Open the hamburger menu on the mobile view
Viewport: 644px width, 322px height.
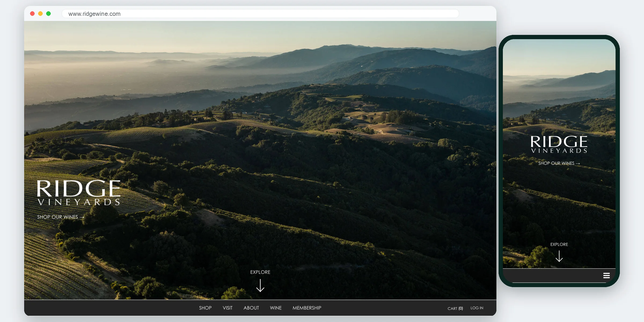click(x=606, y=276)
